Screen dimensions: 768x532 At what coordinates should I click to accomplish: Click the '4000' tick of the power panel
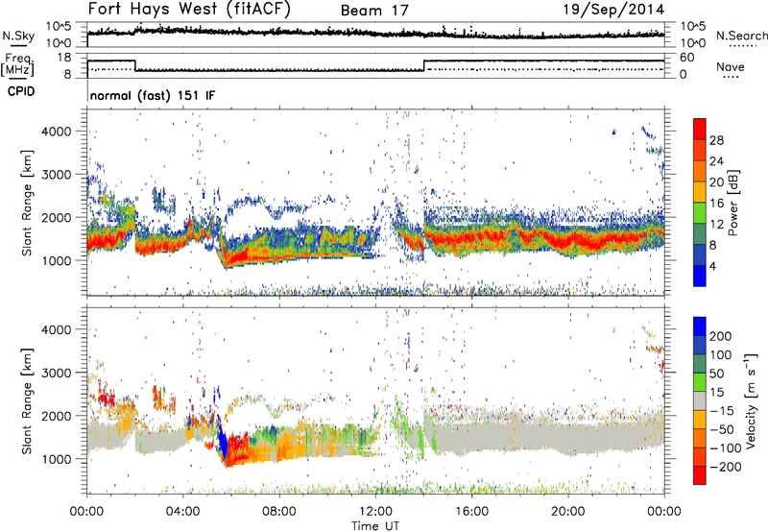click(56, 132)
